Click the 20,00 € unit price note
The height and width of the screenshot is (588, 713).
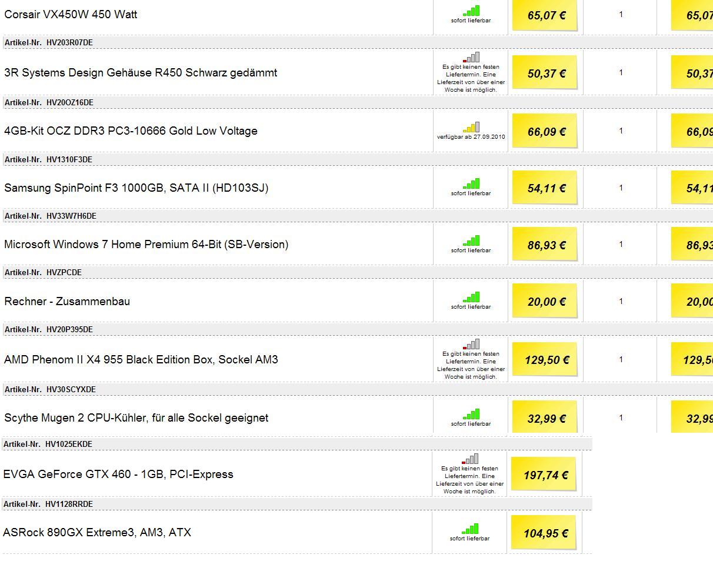[545, 302]
